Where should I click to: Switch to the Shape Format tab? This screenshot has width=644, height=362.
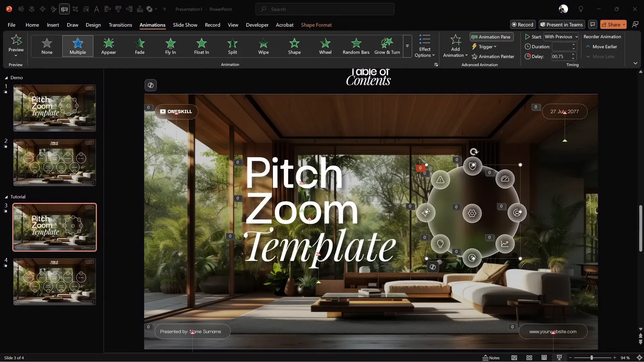[x=316, y=25]
